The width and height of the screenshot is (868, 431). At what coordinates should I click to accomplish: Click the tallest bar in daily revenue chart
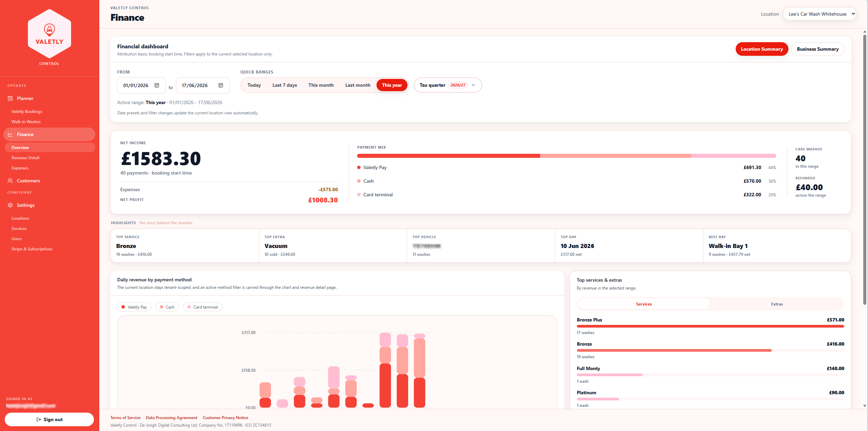pyautogui.click(x=385, y=370)
